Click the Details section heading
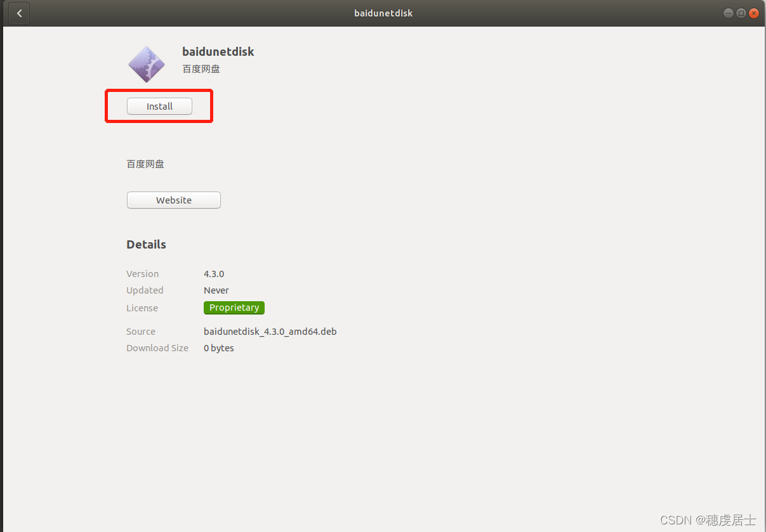This screenshot has width=766, height=532. (146, 245)
